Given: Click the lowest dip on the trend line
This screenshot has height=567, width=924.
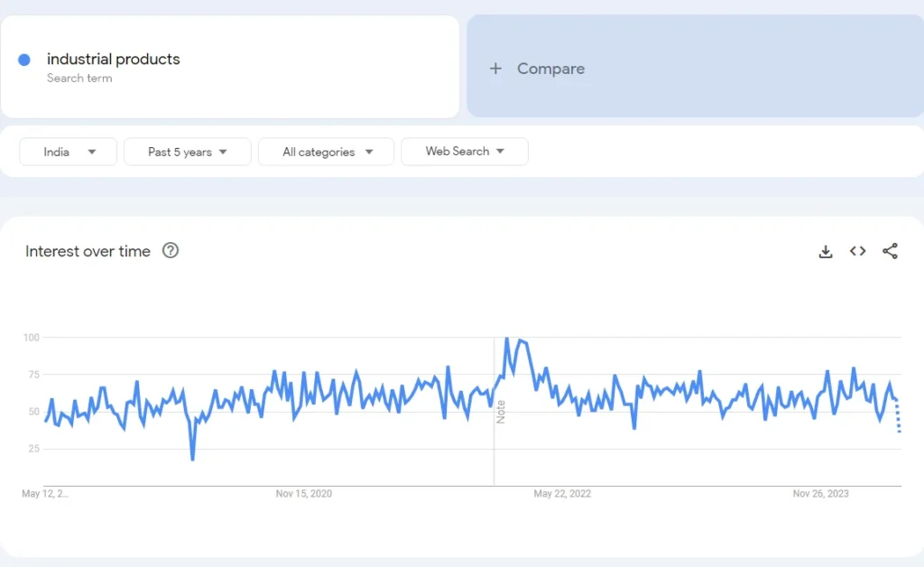Looking at the screenshot, I should click(192, 459).
